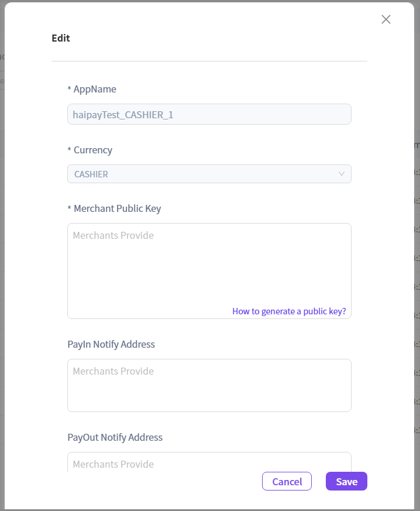Image resolution: width=420 pixels, height=511 pixels.
Task: Click the Edit dialog title
Action: click(x=61, y=39)
